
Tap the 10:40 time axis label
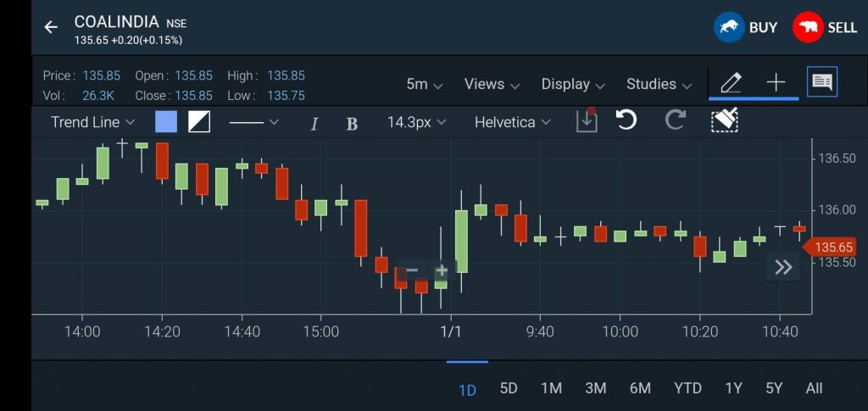(780, 332)
